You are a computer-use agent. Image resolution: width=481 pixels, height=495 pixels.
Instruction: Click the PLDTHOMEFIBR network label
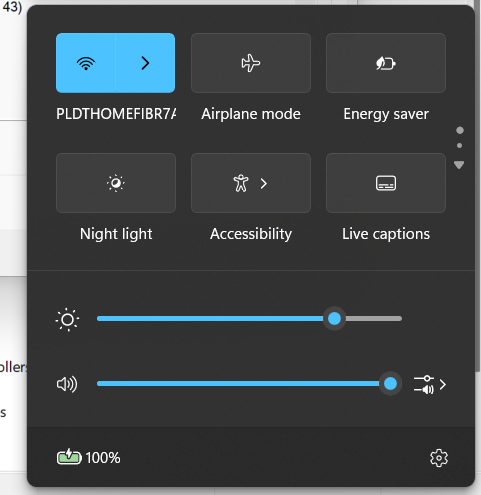116,114
